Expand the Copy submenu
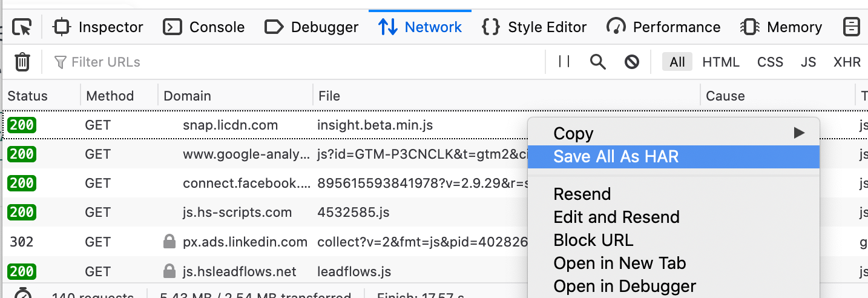 click(x=674, y=133)
